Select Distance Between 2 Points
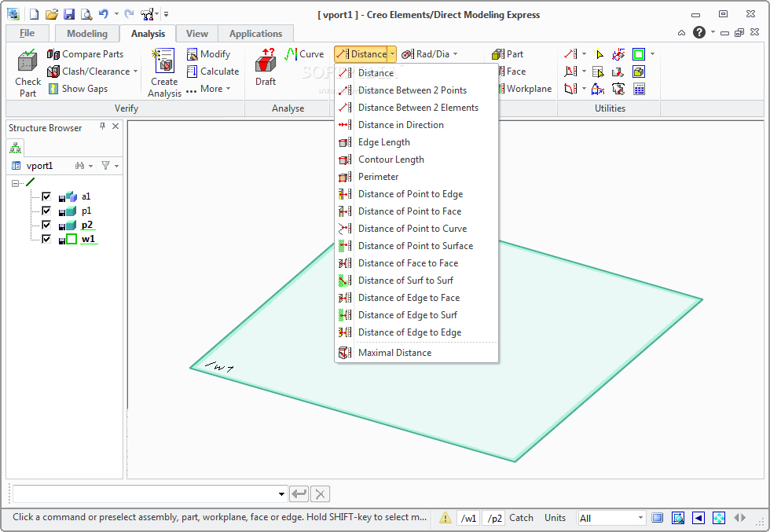 [416, 90]
